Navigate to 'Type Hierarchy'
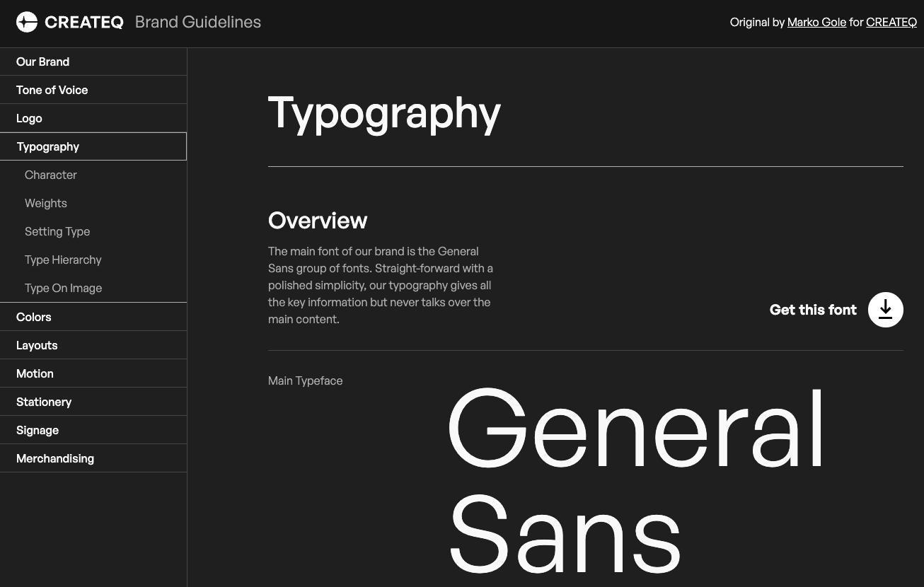 (x=63, y=260)
